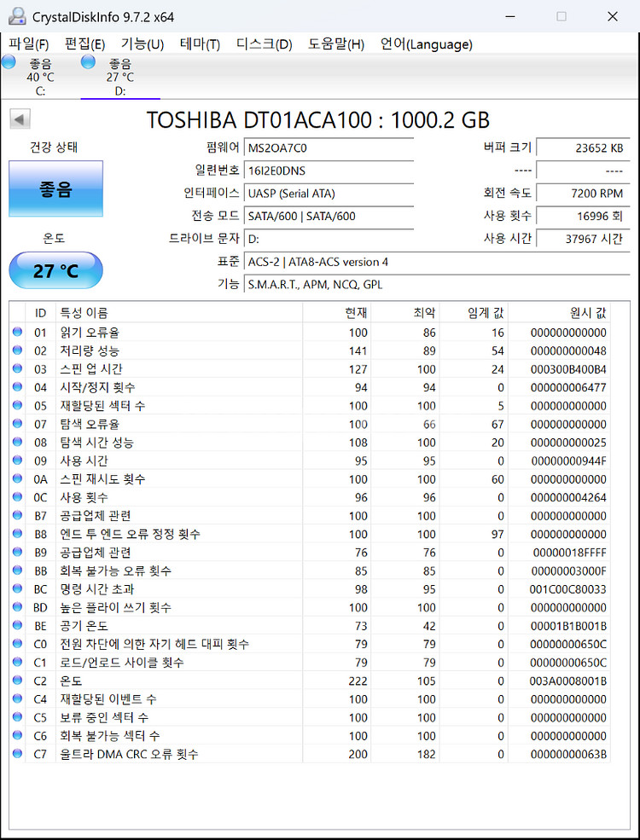Viewport: 640px width, 840px height.
Task: Click the power on count value 16996 회
Action: [583, 217]
